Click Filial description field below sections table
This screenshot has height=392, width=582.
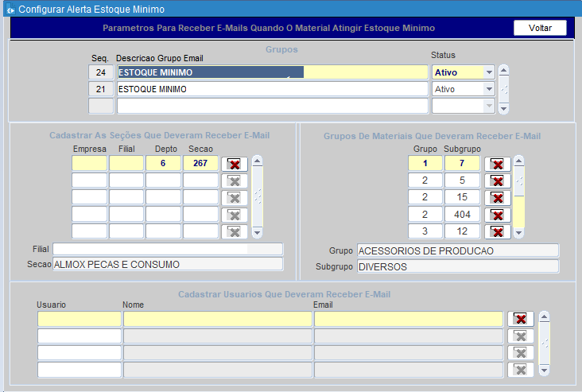pyautogui.click(x=168, y=249)
